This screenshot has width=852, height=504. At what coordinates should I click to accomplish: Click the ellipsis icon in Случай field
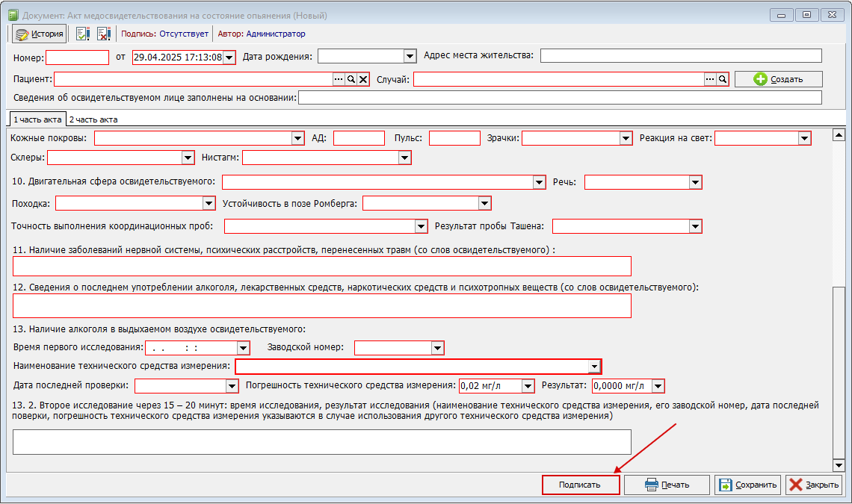pos(710,79)
